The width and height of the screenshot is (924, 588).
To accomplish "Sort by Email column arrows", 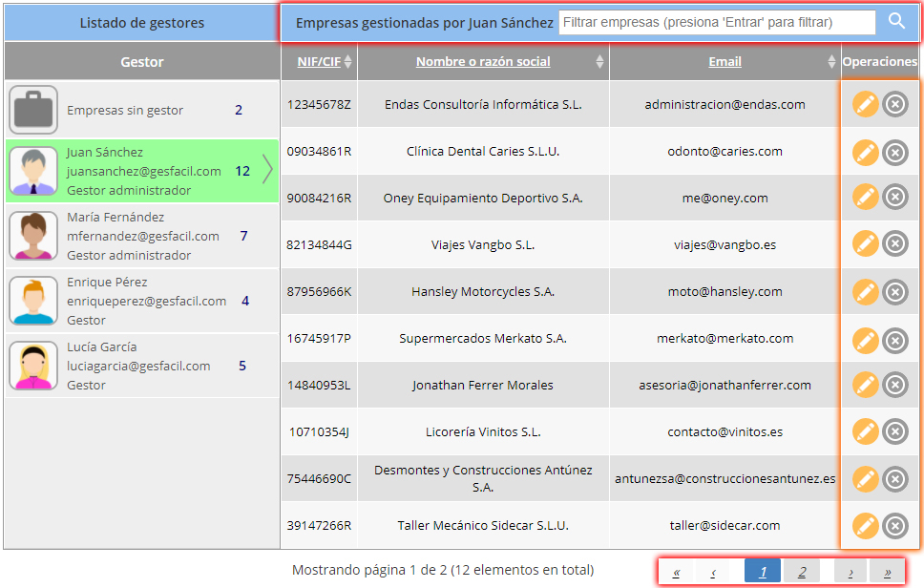I will (830, 61).
